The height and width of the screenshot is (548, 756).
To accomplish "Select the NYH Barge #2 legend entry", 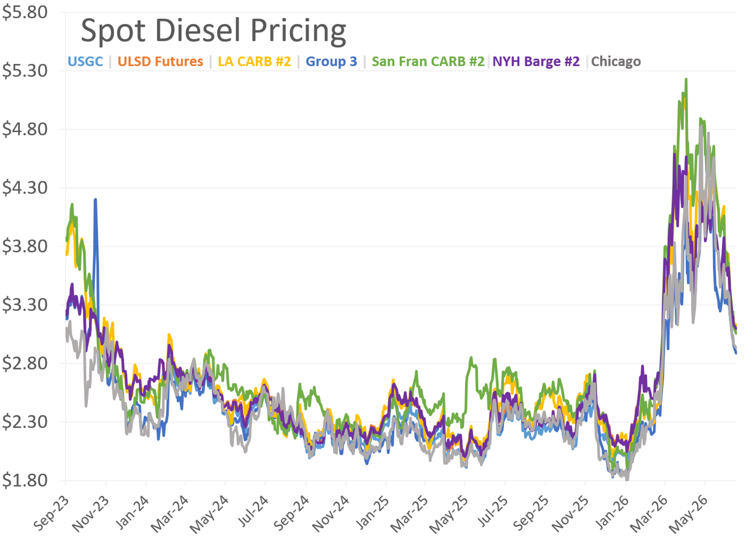I will (536, 62).
